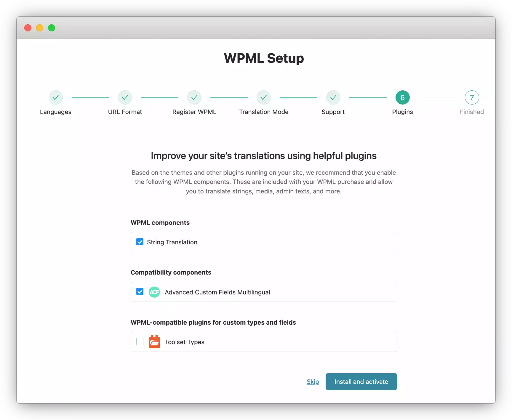This screenshot has height=420, width=512.
Task: Minimize the window with yellow button
Action: [40, 28]
